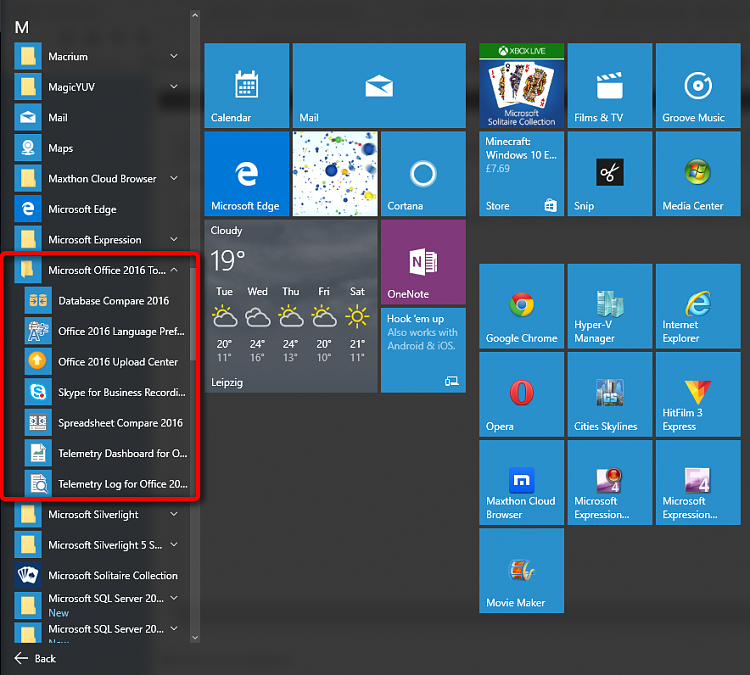Open Database Compare 2016
This screenshot has height=675, width=750.
click(106, 301)
